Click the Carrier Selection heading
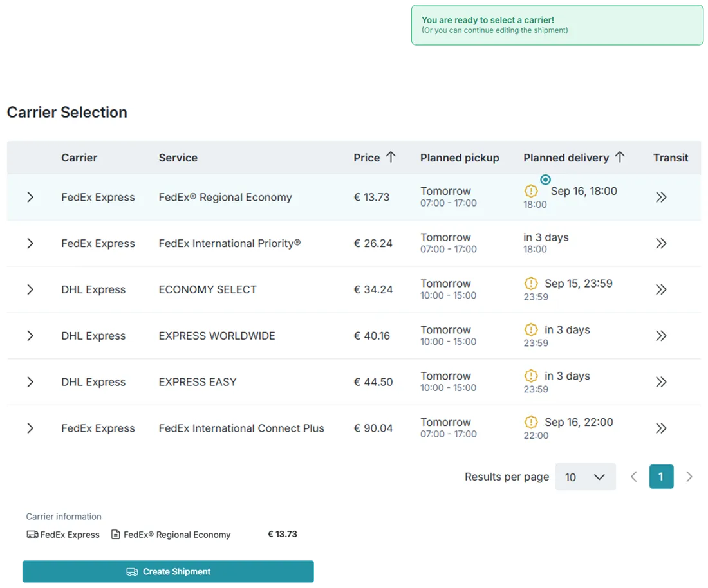Viewport: 708px width, 588px height. tap(67, 113)
